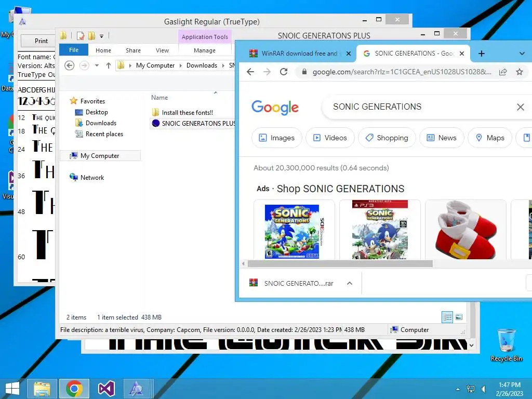The height and width of the screenshot is (399, 532).
Task: Filter search results by Images
Action: coord(277,138)
